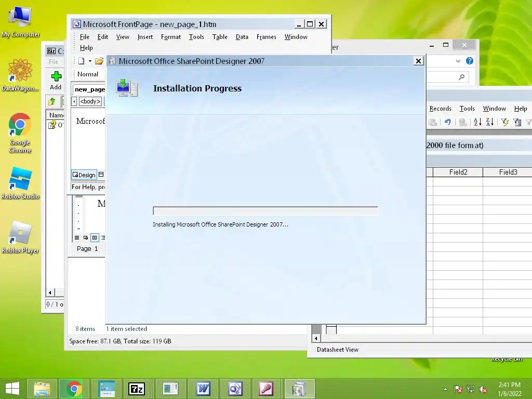This screenshot has width=532, height=399.
Task: Open the Data menu in FrontPage
Action: point(242,37)
